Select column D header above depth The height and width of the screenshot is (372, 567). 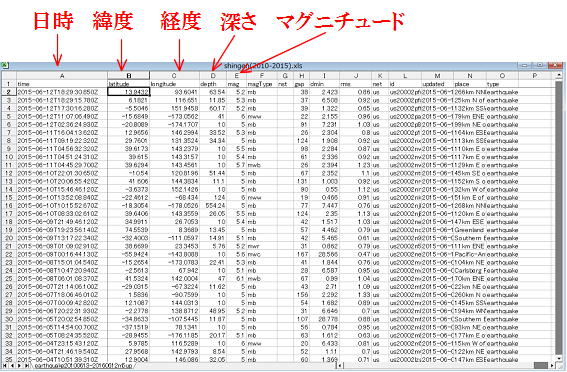(x=213, y=76)
